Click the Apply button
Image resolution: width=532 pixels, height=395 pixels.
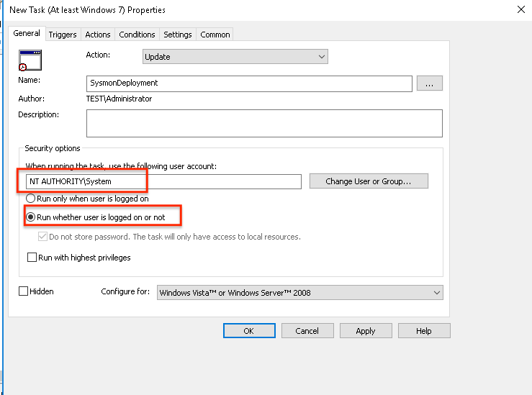pos(365,331)
